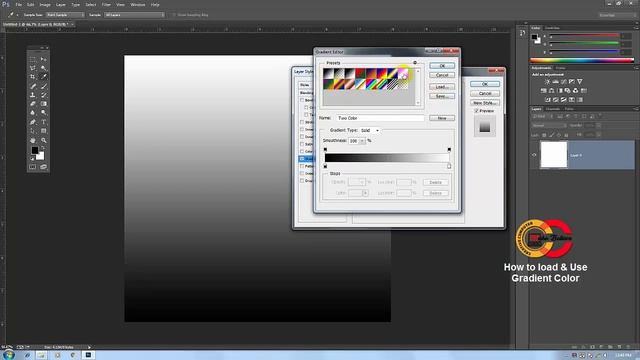Click the gradient Name field

click(380, 118)
